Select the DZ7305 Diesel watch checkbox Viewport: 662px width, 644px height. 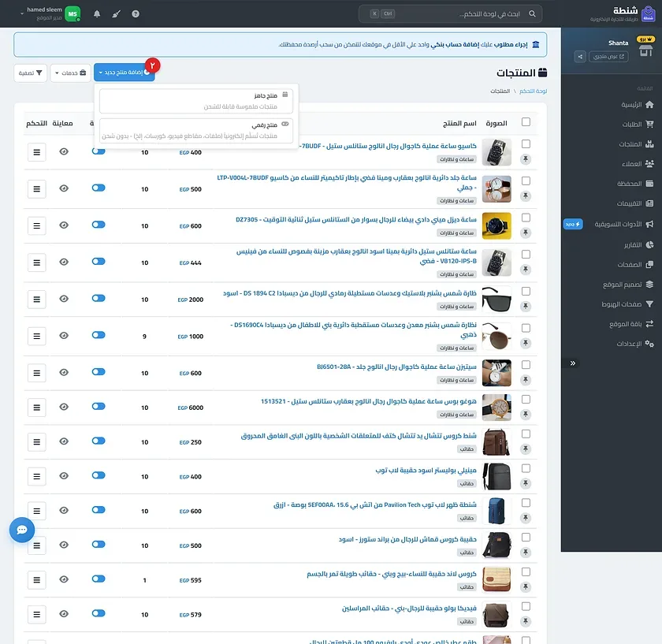(526, 218)
